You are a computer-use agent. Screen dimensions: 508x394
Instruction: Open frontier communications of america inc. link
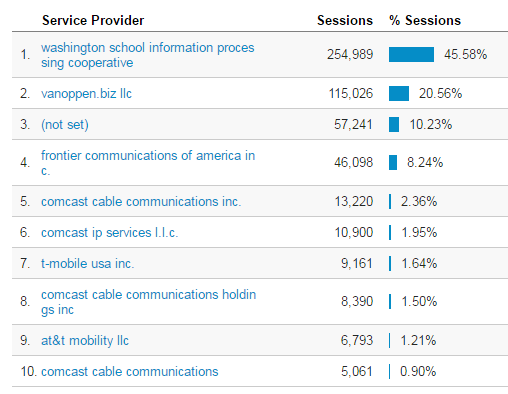tap(148, 163)
